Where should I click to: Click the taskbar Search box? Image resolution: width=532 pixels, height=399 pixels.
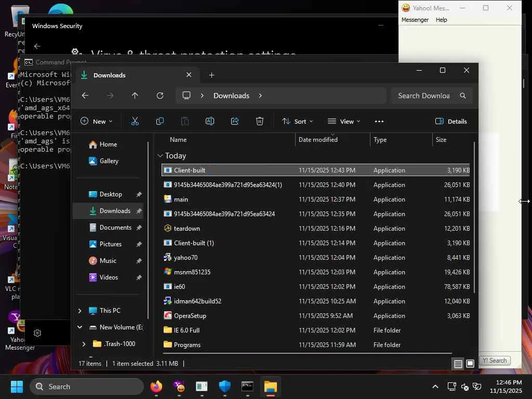click(x=87, y=387)
